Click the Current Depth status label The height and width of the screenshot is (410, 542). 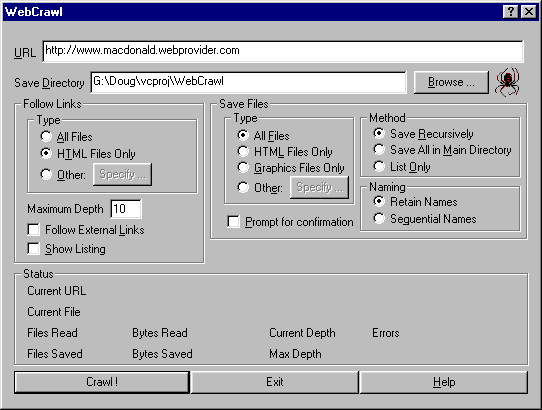pyautogui.click(x=302, y=333)
